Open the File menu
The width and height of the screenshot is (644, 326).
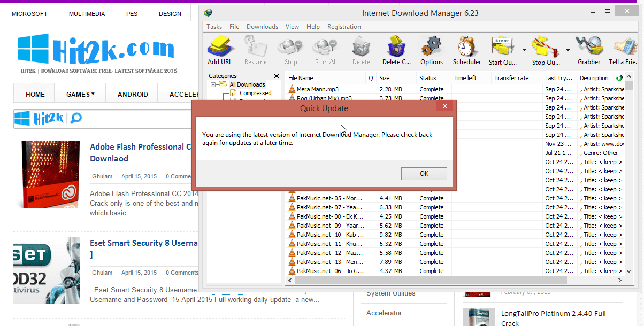point(234,27)
